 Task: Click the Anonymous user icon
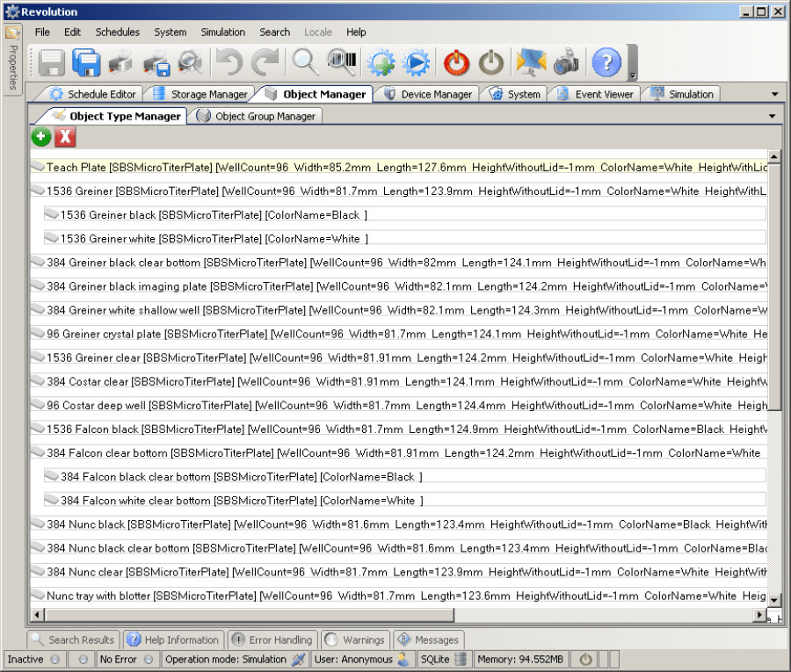[x=403, y=659]
